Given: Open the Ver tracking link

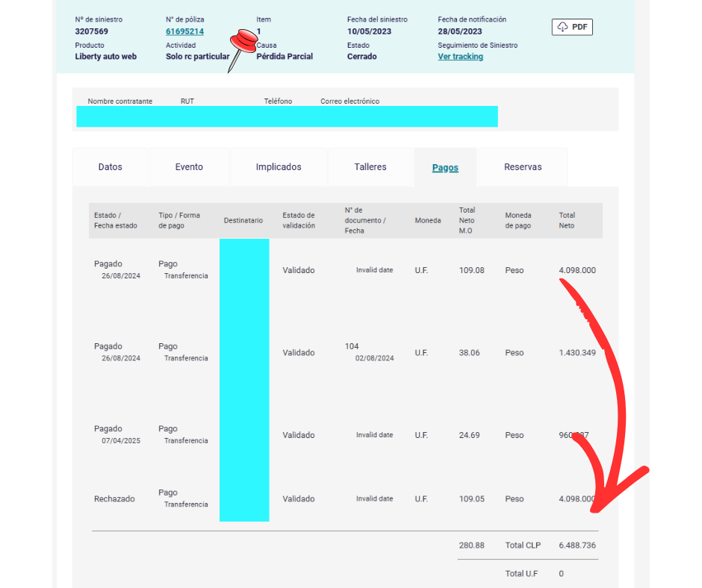Looking at the screenshot, I should tap(460, 57).
